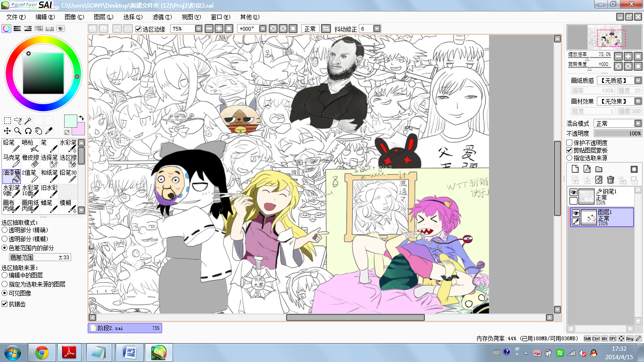Viewport: 644px width, 362px height.
Task: Open the 抖动修正 stabilizer dropdown
Action: (376, 29)
